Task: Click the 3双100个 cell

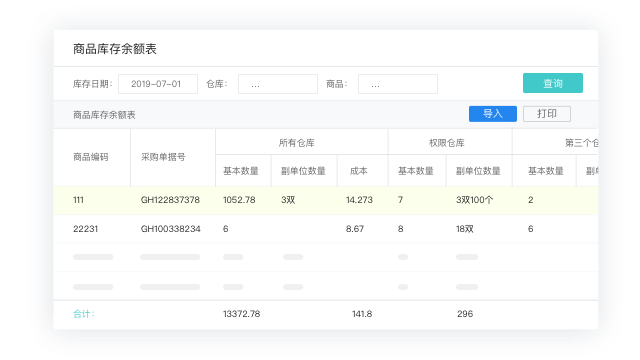Action: point(474,200)
